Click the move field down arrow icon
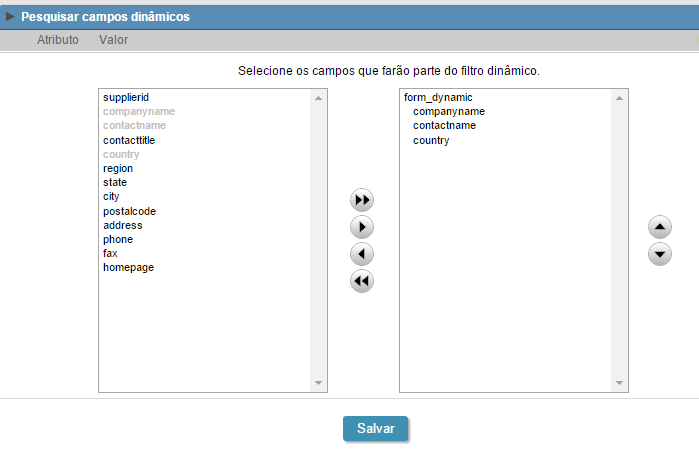This screenshot has height=449, width=699. [660, 254]
